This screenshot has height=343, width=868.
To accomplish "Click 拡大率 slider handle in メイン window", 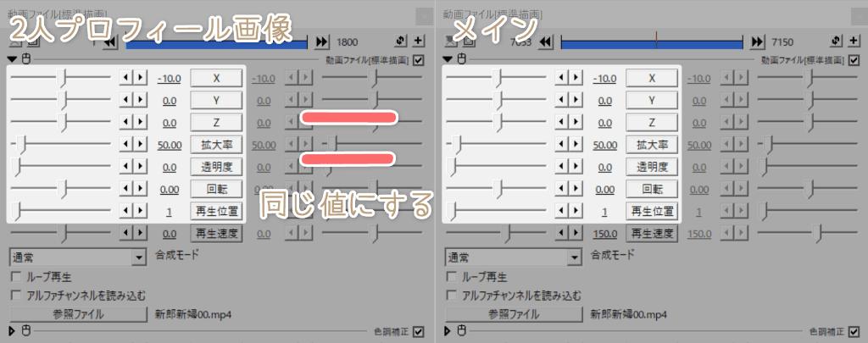I will (x=457, y=145).
